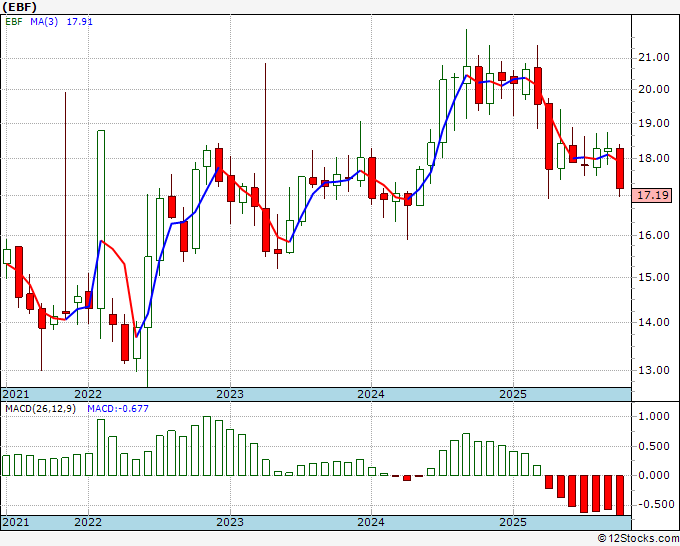Click the 16.00 price axis label
680x546 pixels.
(654, 235)
